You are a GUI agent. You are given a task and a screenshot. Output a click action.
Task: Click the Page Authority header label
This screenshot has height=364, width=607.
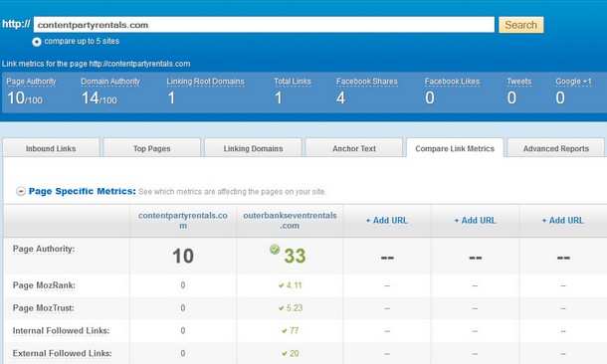click(32, 82)
